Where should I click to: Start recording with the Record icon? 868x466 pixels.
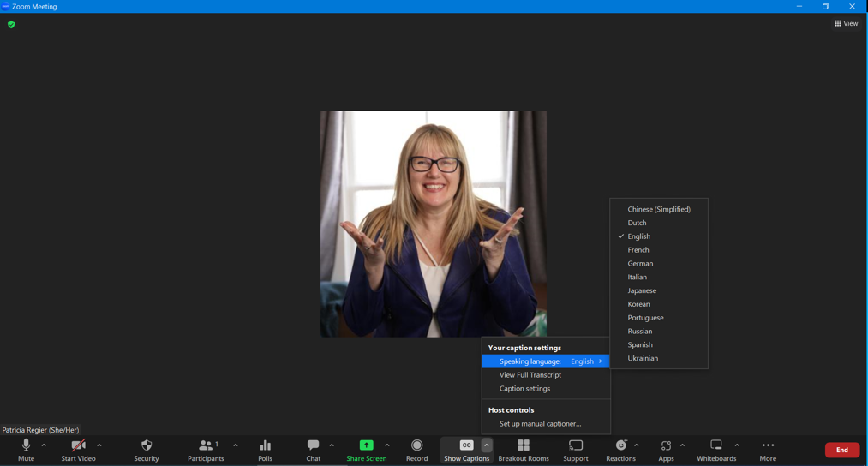[416, 445]
